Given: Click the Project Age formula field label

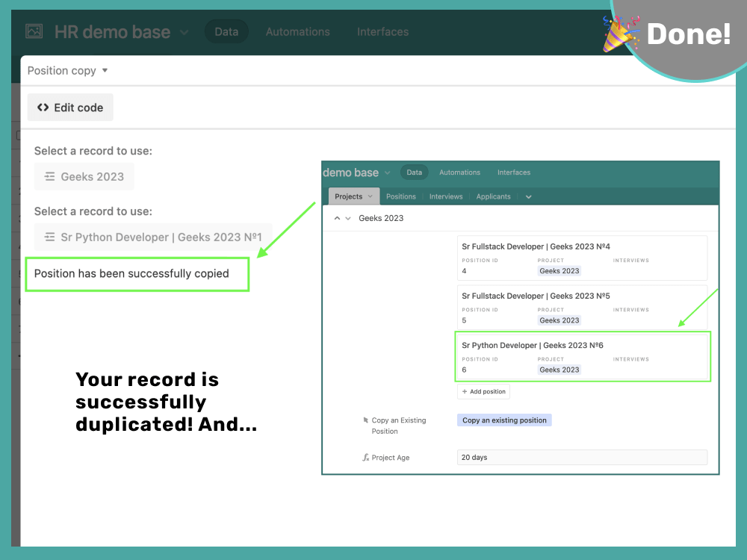Looking at the screenshot, I should point(390,458).
